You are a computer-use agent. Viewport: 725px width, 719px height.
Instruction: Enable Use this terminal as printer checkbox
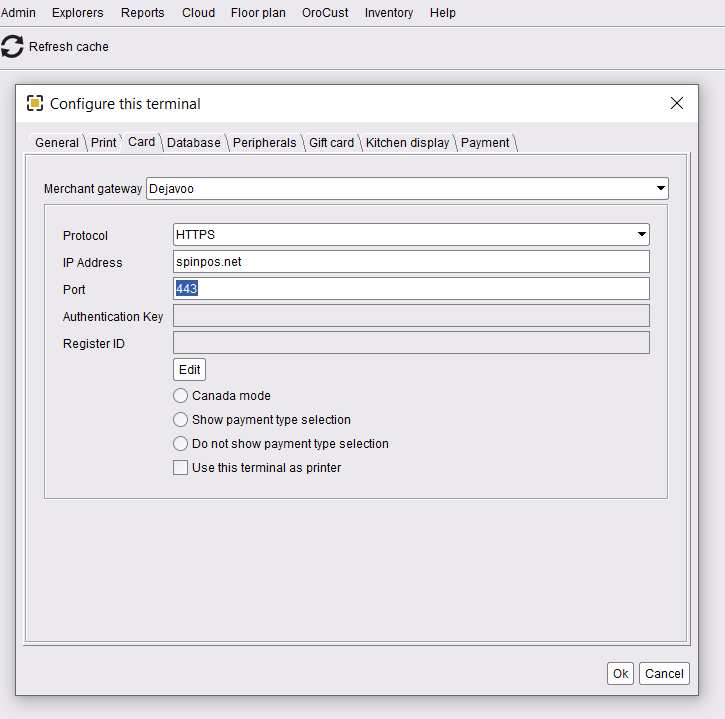pyautogui.click(x=180, y=467)
